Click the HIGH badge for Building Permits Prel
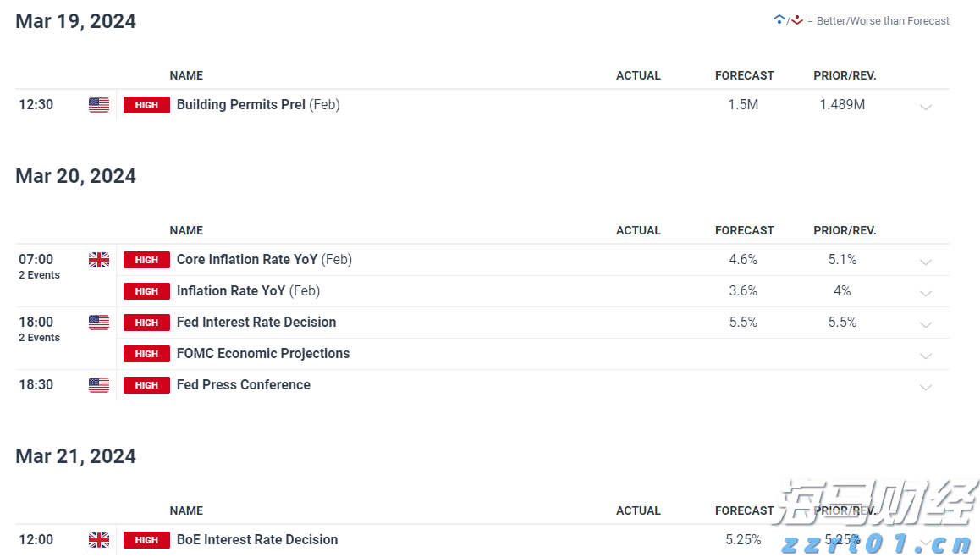980x557 pixels. (x=146, y=105)
